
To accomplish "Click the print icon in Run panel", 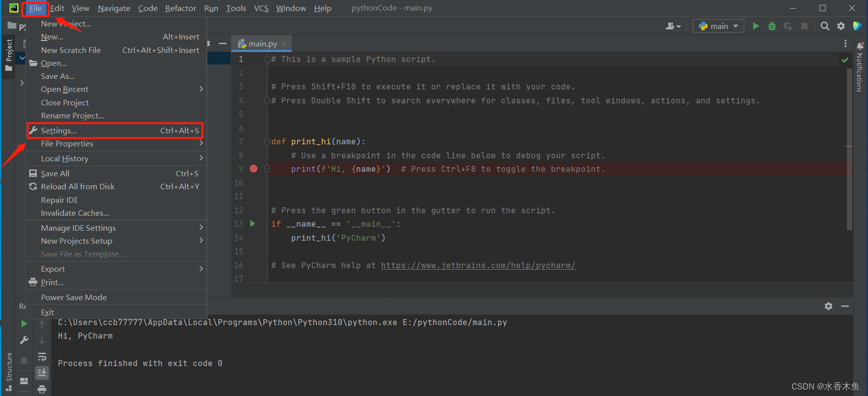I will [42, 389].
